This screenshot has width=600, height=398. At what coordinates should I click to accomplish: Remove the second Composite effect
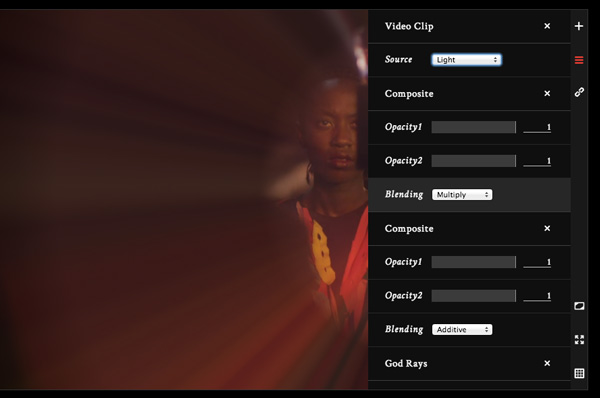click(x=547, y=228)
